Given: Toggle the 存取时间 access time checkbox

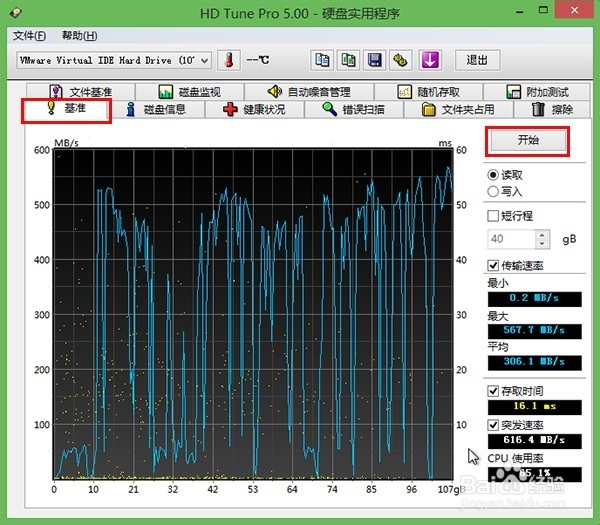Looking at the screenshot, I should 493,391.
